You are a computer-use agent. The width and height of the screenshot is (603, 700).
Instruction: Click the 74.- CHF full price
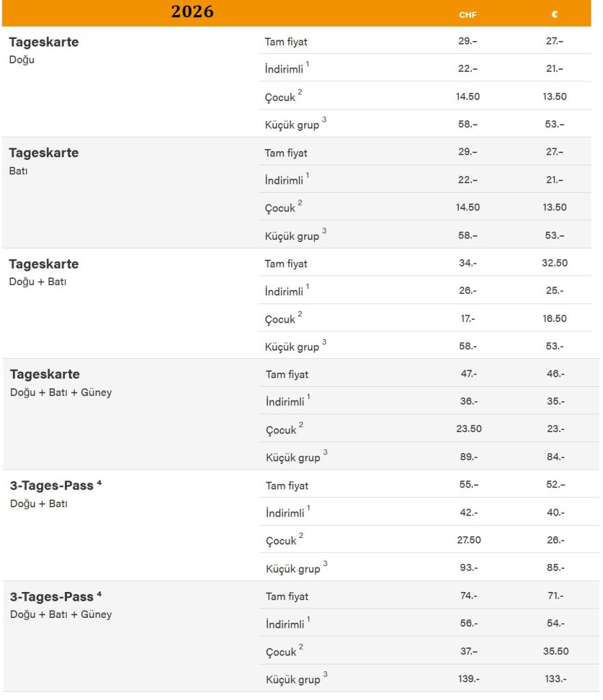(x=468, y=595)
